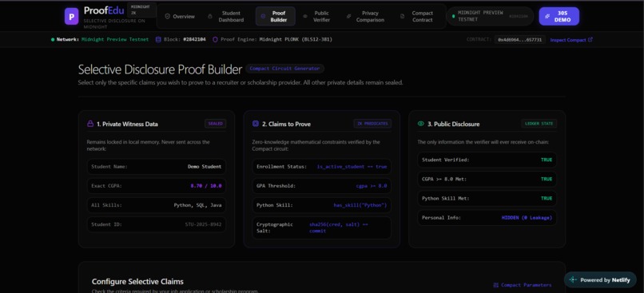Click the Overview tab shield icon
The width and height of the screenshot is (644, 293).
(167, 17)
